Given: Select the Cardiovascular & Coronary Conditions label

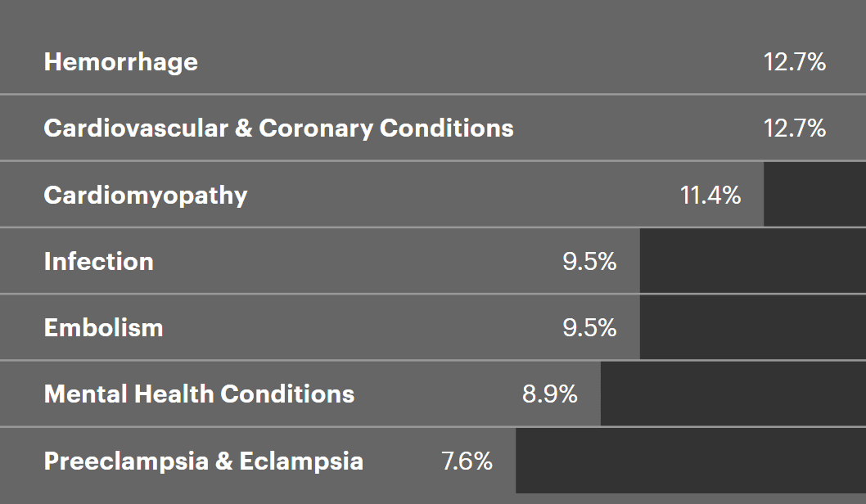Looking at the screenshot, I should [278, 128].
